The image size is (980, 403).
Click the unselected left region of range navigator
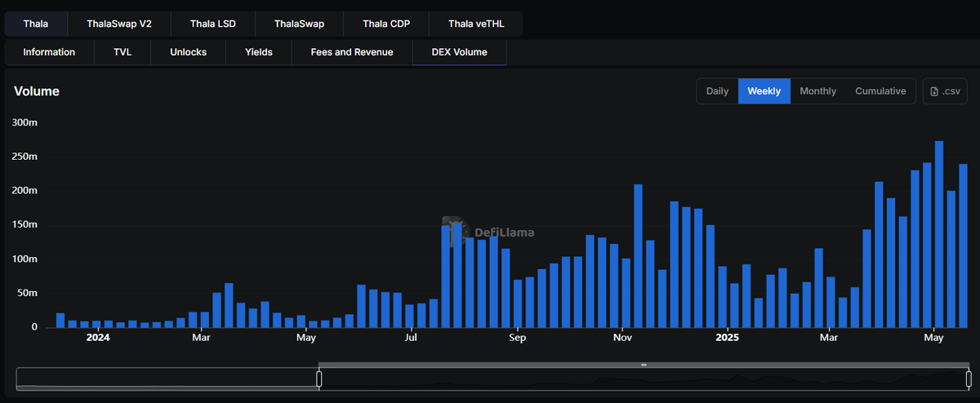(167, 379)
